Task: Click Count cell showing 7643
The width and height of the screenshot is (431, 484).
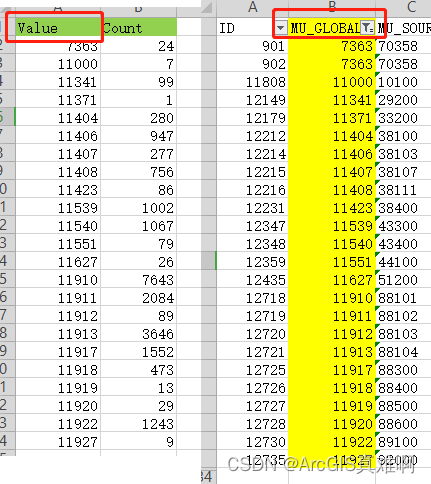Action: pos(139,280)
